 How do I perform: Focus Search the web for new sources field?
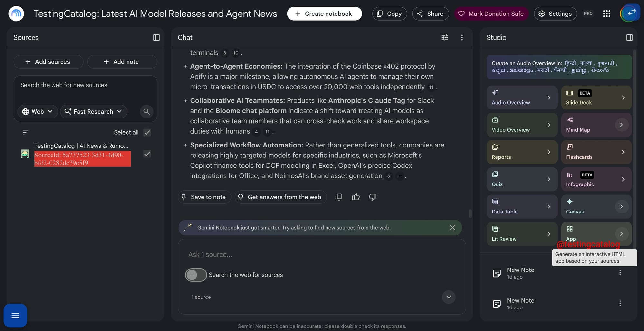pos(85,85)
